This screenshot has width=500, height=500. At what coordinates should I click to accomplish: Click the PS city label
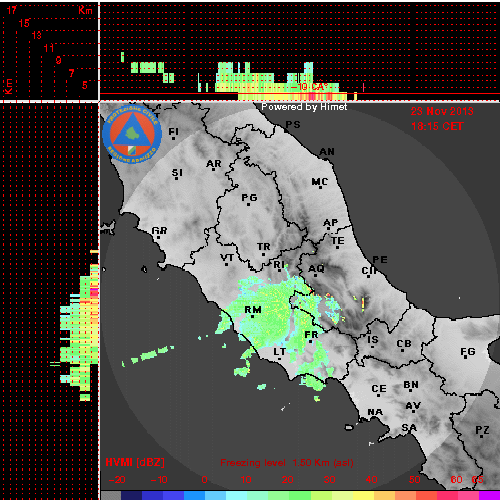pyautogui.click(x=293, y=125)
